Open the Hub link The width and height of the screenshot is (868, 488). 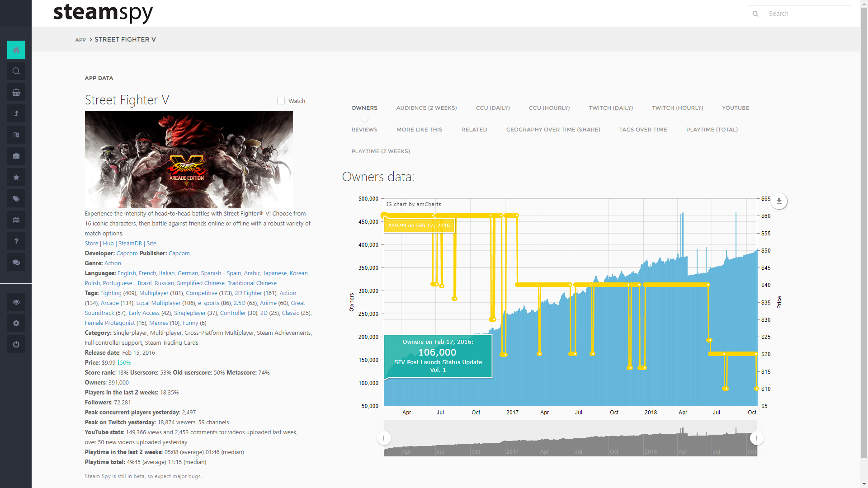108,244
